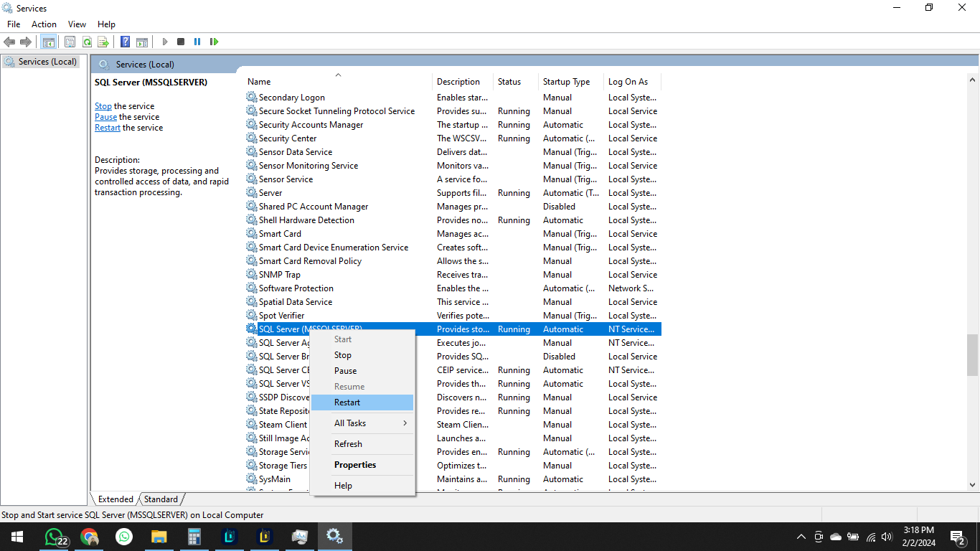This screenshot has height=551, width=980.
Task: Select the Shared PC Account Manager row
Action: [453, 206]
